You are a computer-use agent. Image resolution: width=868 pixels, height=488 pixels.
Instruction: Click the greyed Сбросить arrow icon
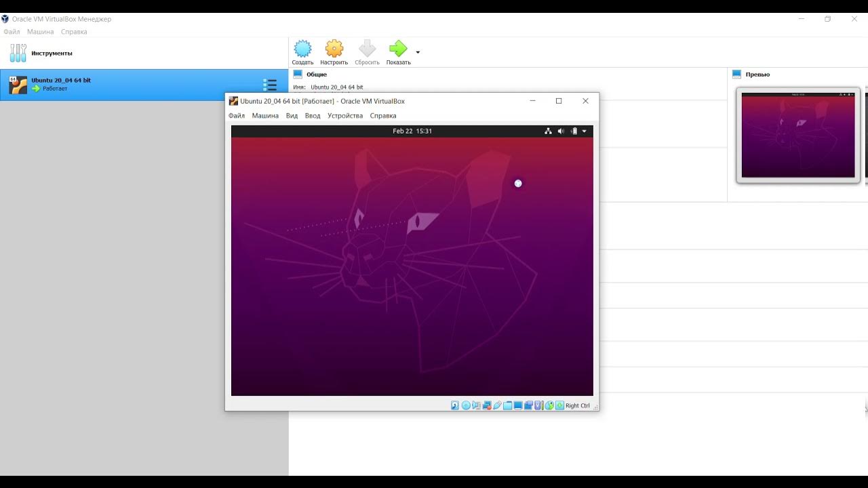pyautogui.click(x=367, y=48)
